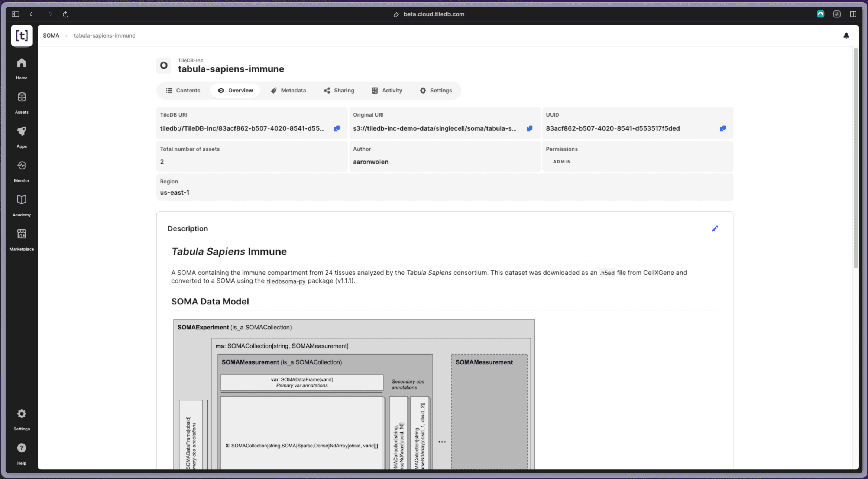The width and height of the screenshot is (868, 479).
Task: Click the notifications bell icon
Action: click(x=846, y=36)
